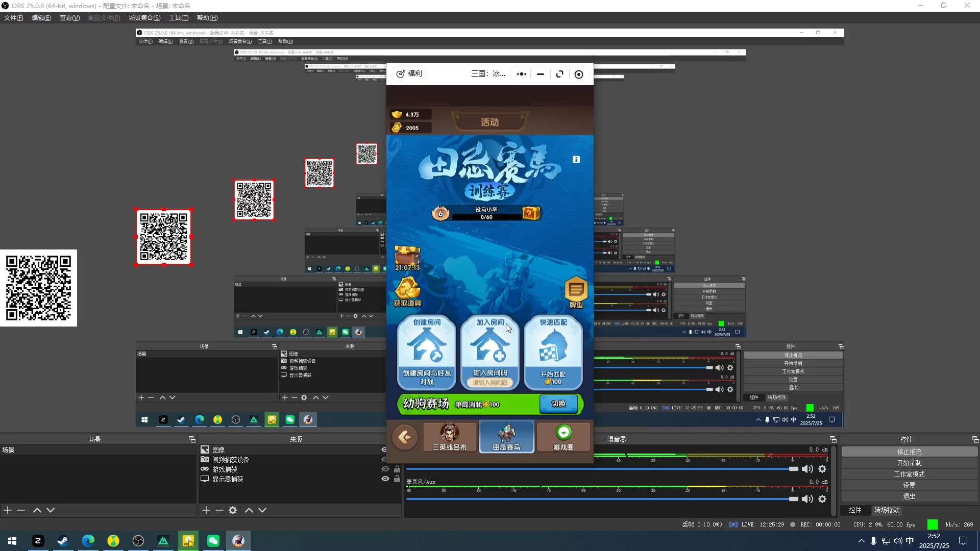Switch input method via 中 indicator

(910, 541)
